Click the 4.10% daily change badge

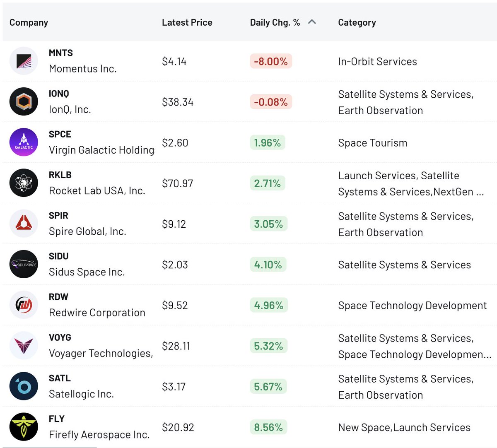click(x=268, y=265)
